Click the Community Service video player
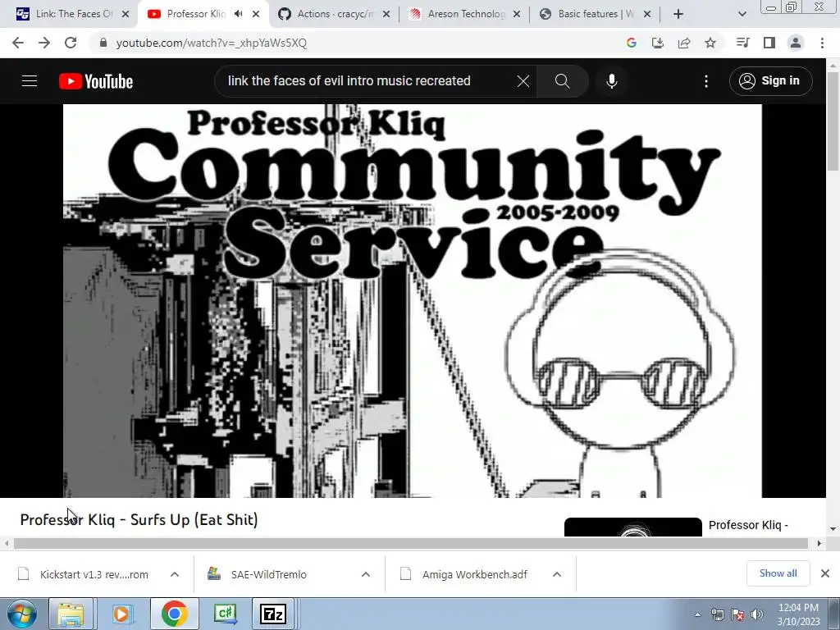Screen dimensions: 840x630 pos(413,300)
